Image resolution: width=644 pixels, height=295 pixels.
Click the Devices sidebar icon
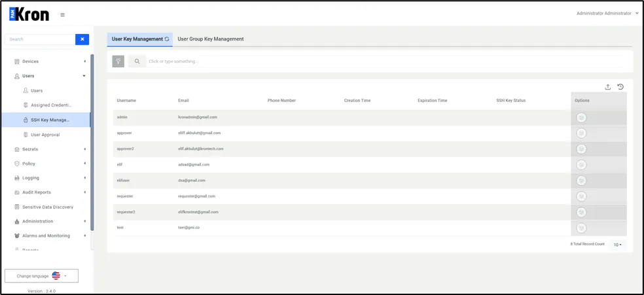(17, 61)
